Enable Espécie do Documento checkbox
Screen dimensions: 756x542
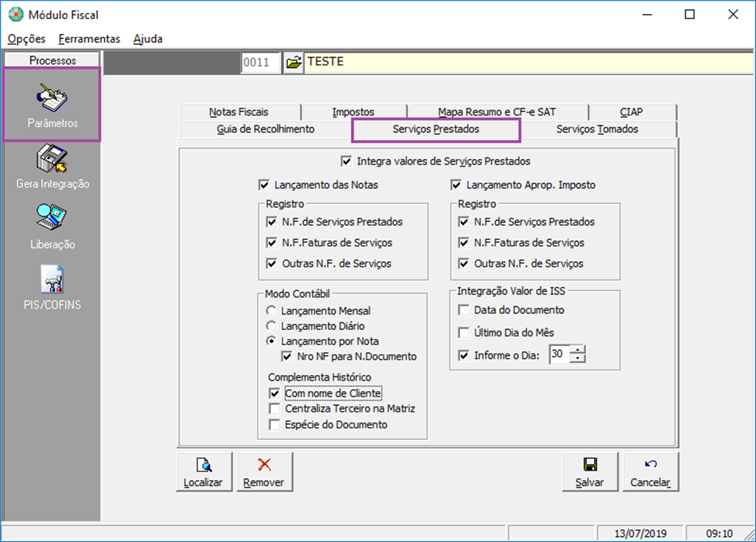(275, 425)
